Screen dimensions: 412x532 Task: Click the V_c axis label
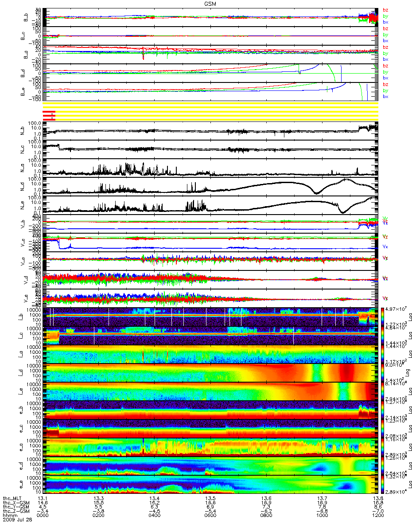coord(23,243)
